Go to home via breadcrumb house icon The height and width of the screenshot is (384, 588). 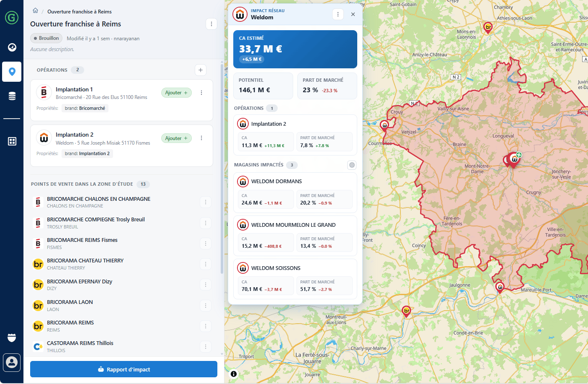pos(35,11)
